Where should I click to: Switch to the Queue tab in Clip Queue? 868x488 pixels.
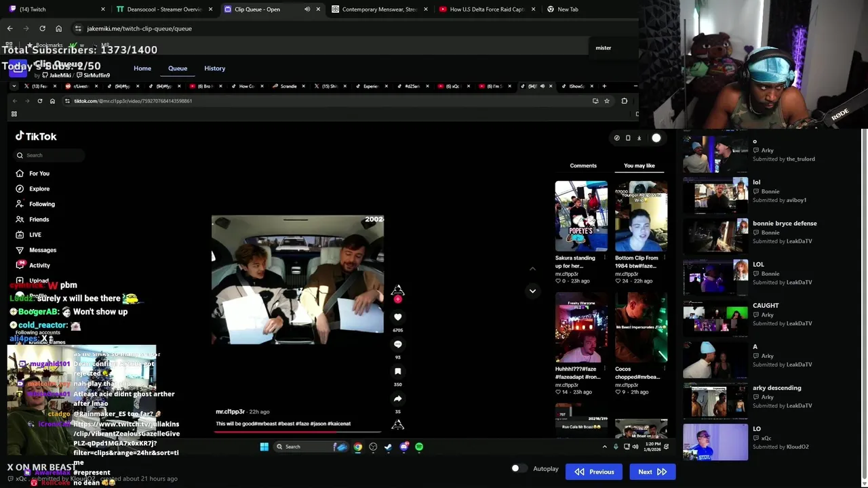[x=178, y=68]
